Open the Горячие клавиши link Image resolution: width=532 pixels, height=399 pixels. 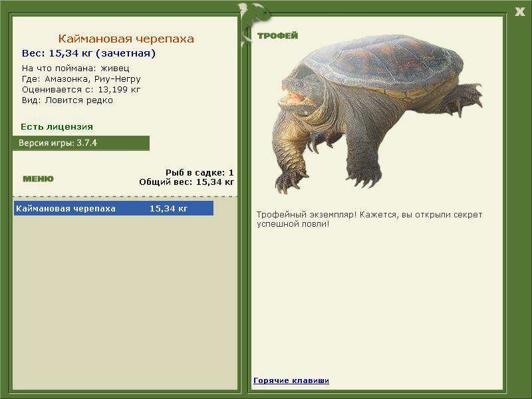click(291, 380)
